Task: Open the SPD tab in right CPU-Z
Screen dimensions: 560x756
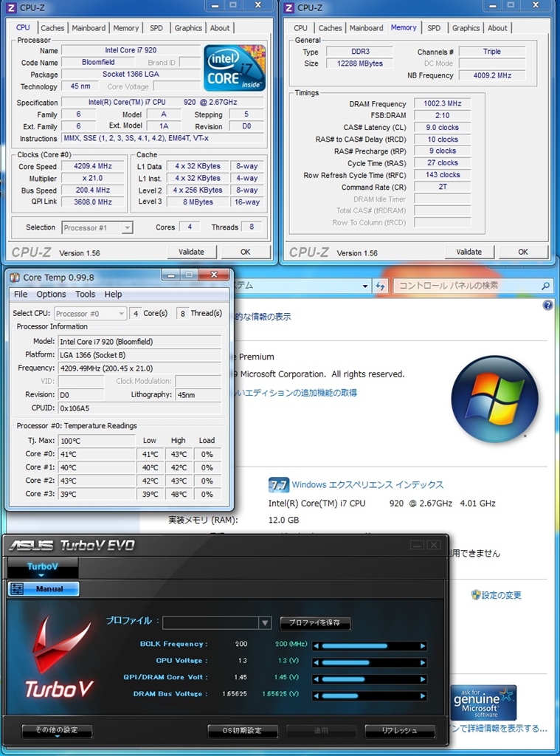Action: [x=434, y=28]
